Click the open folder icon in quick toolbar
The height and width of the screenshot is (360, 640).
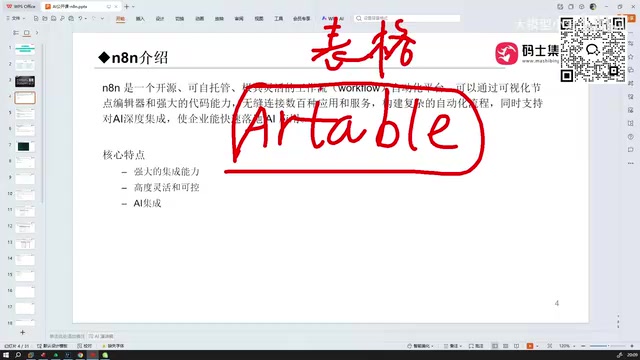(x=44, y=18)
